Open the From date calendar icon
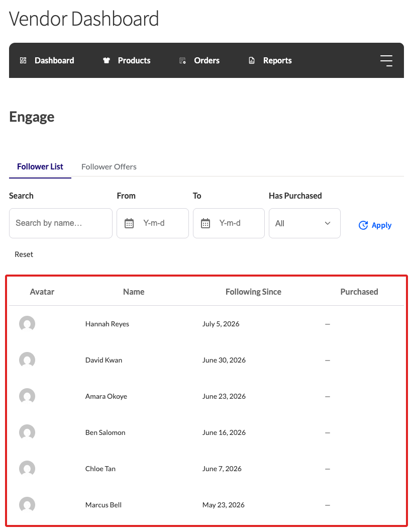The image size is (412, 532). 129,223
